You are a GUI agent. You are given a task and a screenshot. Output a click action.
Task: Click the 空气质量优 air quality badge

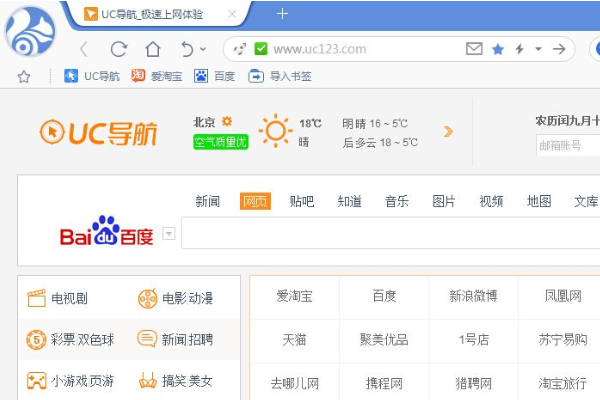[220, 142]
